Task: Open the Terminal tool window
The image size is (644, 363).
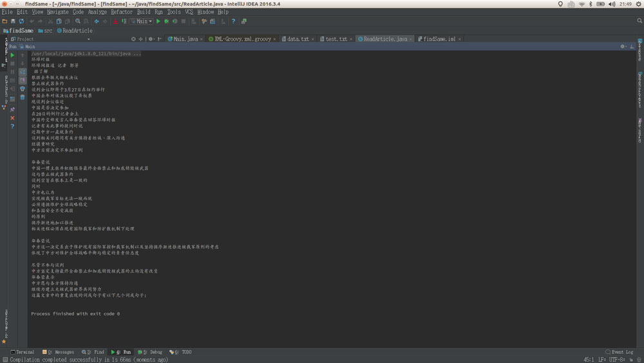Action: [22, 352]
